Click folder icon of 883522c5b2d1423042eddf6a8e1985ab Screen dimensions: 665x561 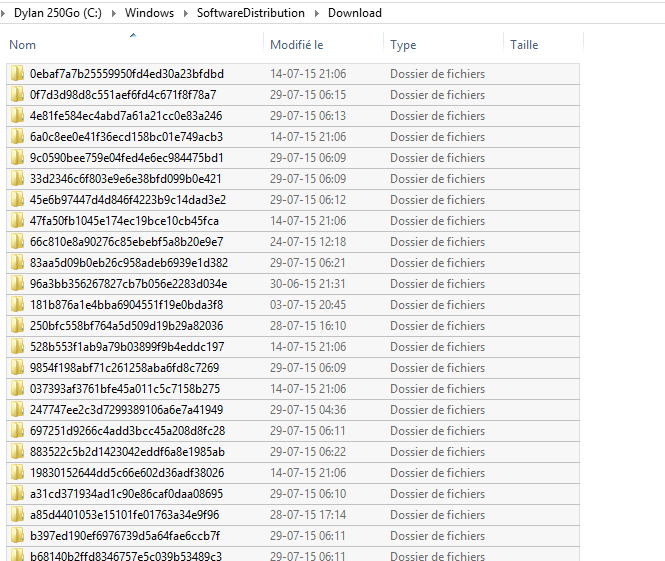tap(17, 452)
